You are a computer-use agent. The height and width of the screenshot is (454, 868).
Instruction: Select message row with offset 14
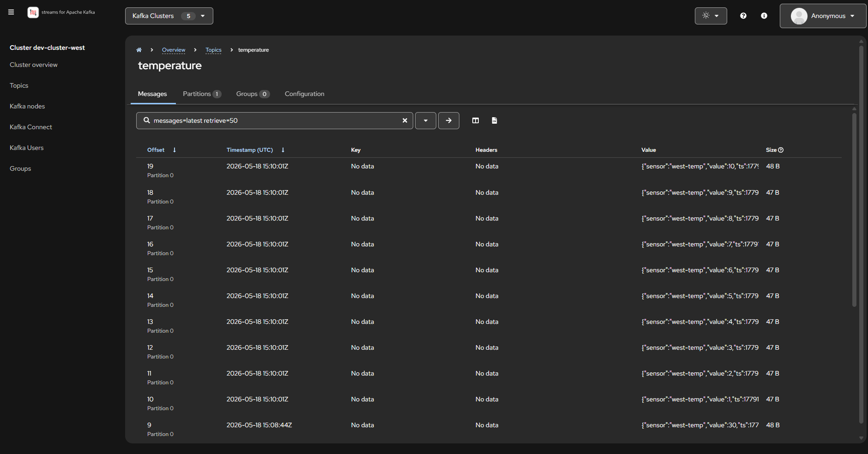pos(488,300)
